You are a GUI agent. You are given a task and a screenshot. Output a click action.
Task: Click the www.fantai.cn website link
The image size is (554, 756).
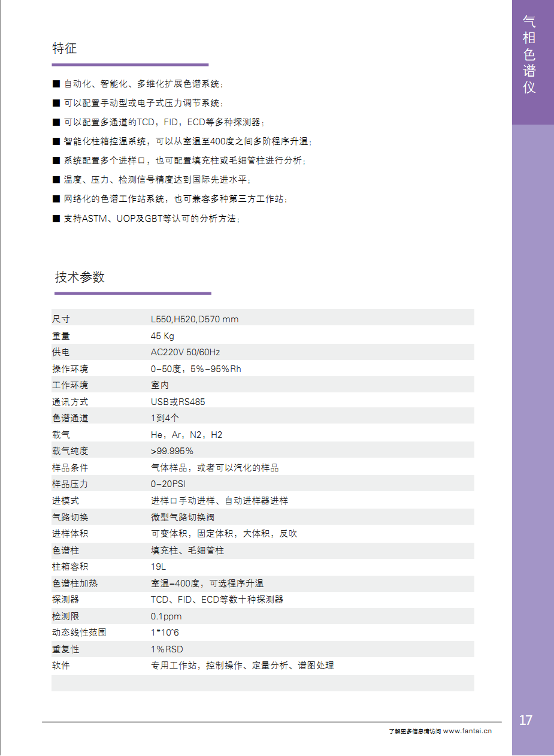pos(467,731)
